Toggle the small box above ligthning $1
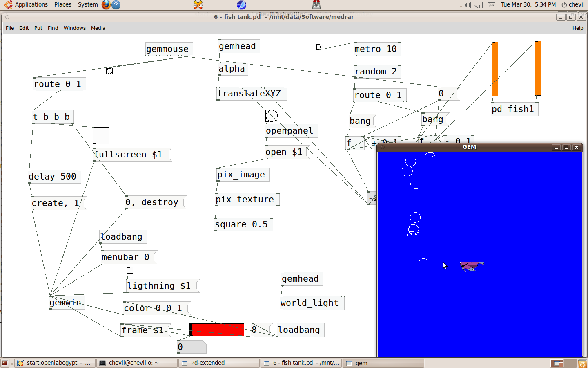588x368 pixels. tap(130, 270)
